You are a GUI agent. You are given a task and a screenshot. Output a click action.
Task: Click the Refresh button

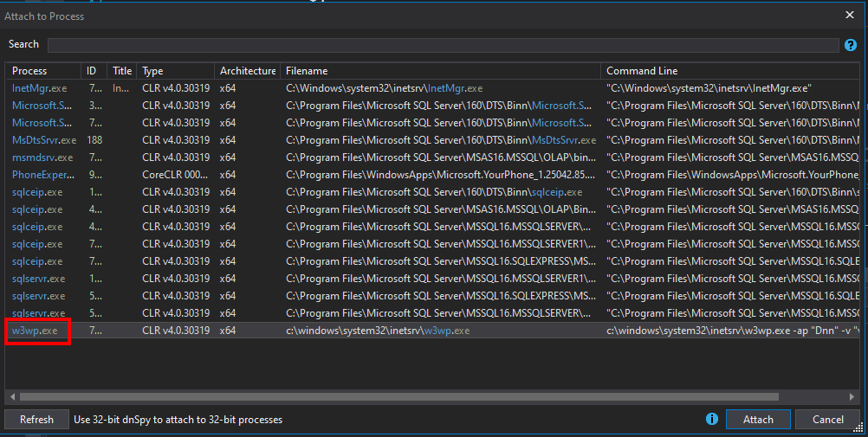[x=36, y=420]
